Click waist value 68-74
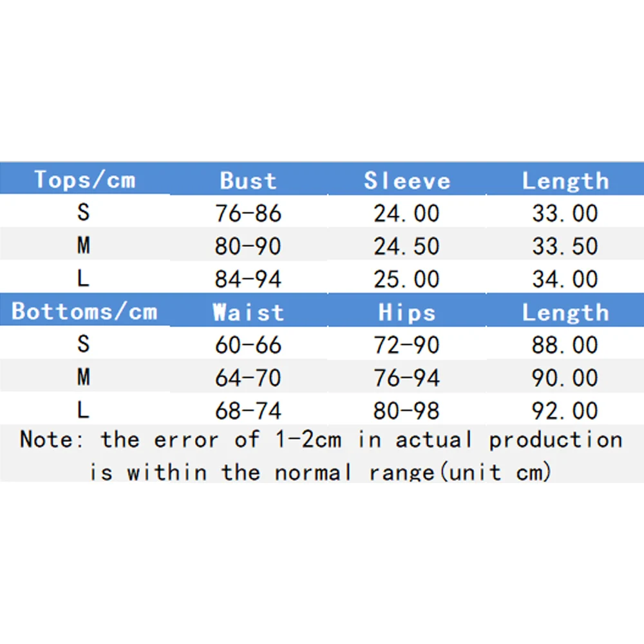Screen dimensions: 644x644 click(x=248, y=411)
